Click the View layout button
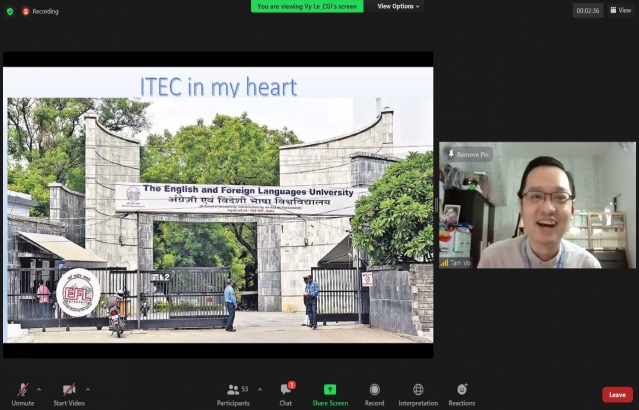 [620, 10]
